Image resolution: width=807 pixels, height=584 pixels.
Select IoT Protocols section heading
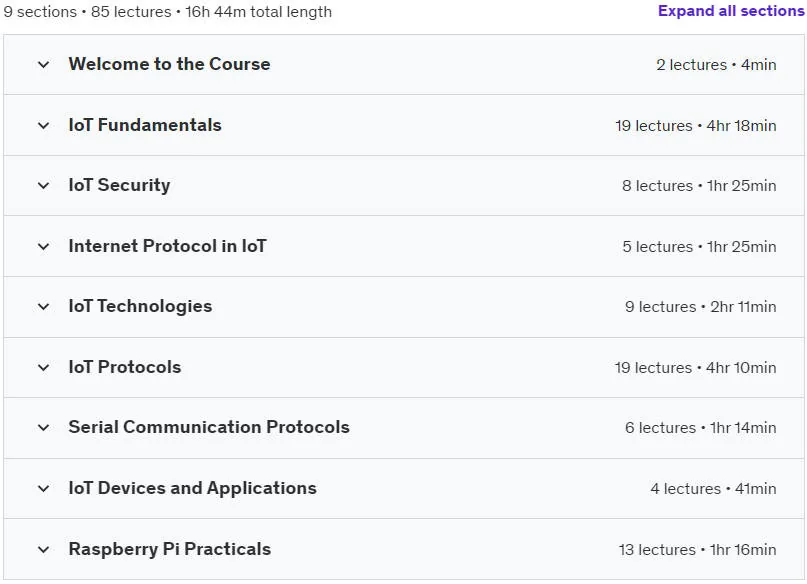[125, 367]
